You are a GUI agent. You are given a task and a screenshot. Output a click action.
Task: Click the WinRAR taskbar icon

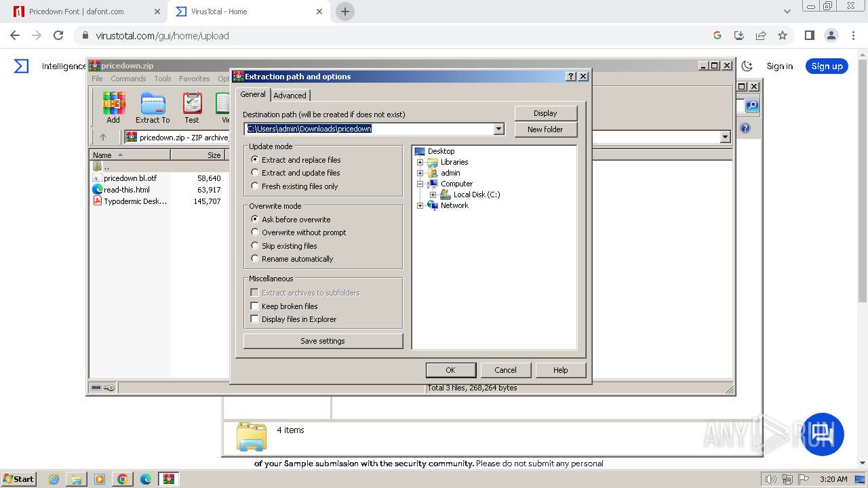pyautogui.click(x=168, y=479)
